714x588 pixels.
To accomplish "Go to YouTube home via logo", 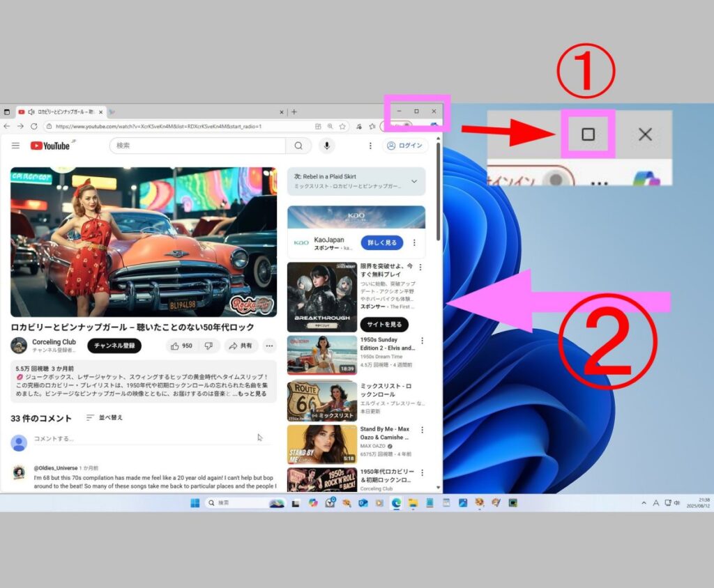I will tap(50, 146).
